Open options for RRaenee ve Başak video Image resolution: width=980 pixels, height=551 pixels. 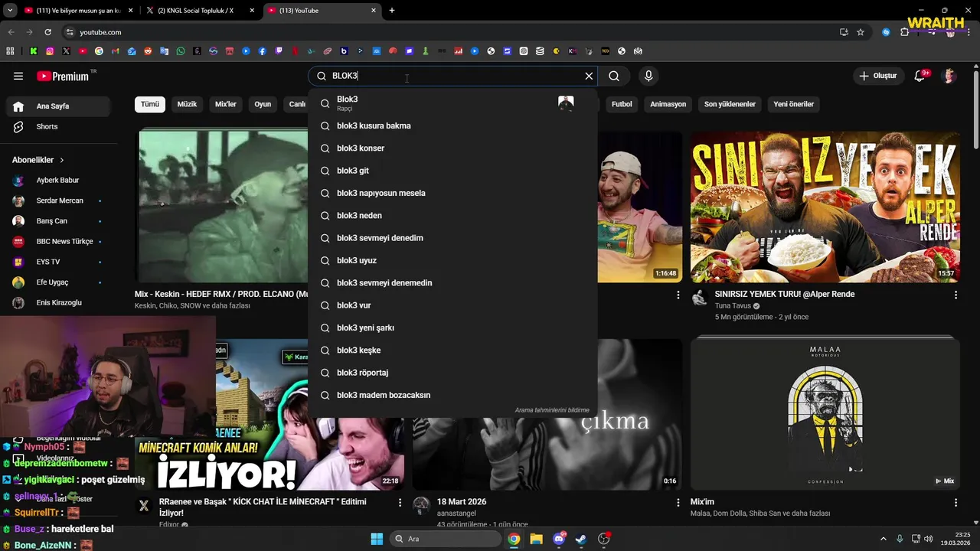pyautogui.click(x=400, y=503)
